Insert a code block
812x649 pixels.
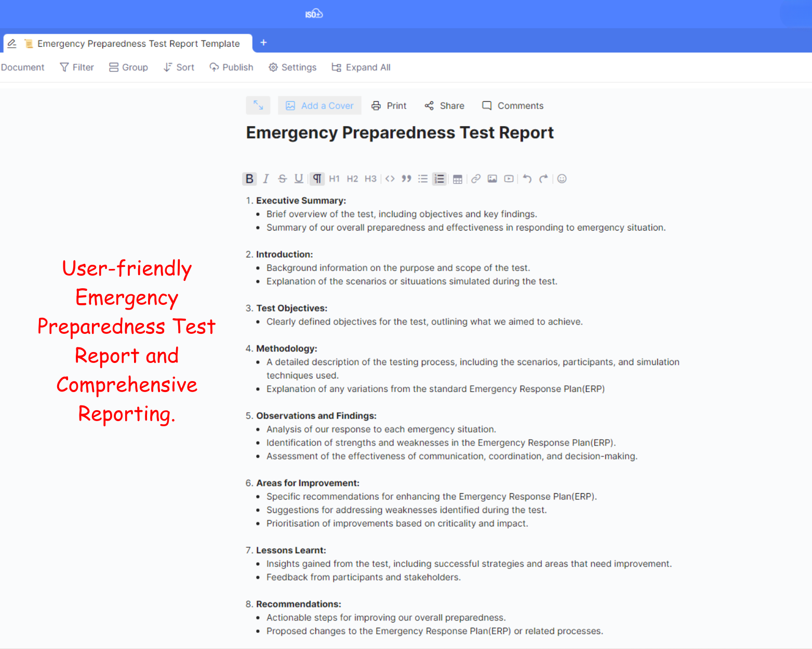click(x=390, y=179)
